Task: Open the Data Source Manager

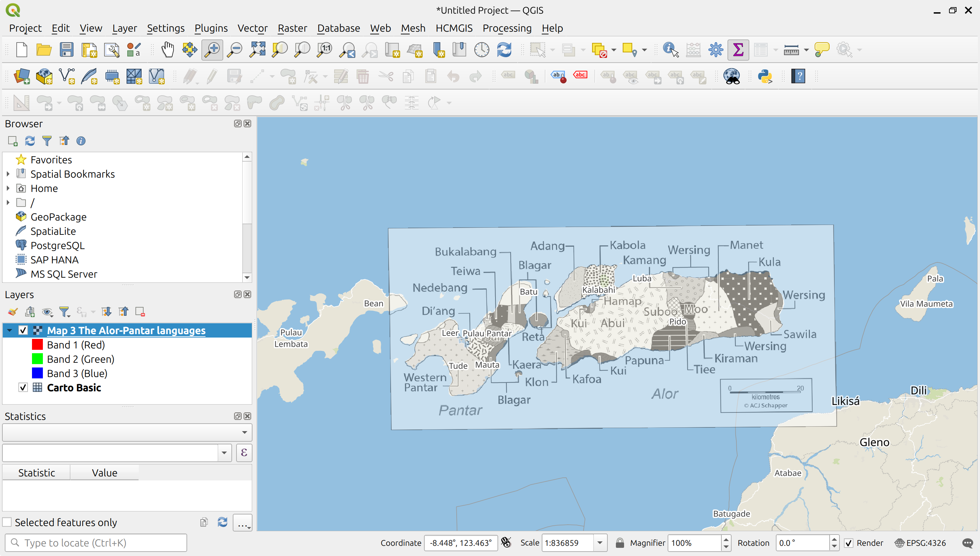Action: [x=22, y=76]
